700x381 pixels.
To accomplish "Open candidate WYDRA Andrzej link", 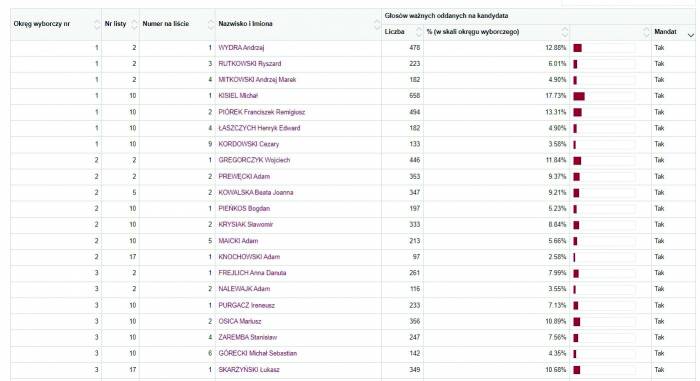I will [241, 48].
